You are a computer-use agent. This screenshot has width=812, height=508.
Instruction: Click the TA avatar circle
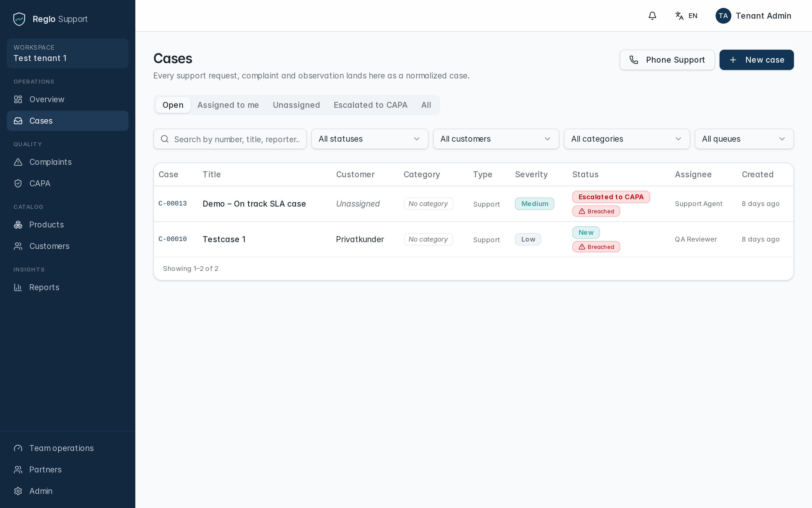[723, 16]
